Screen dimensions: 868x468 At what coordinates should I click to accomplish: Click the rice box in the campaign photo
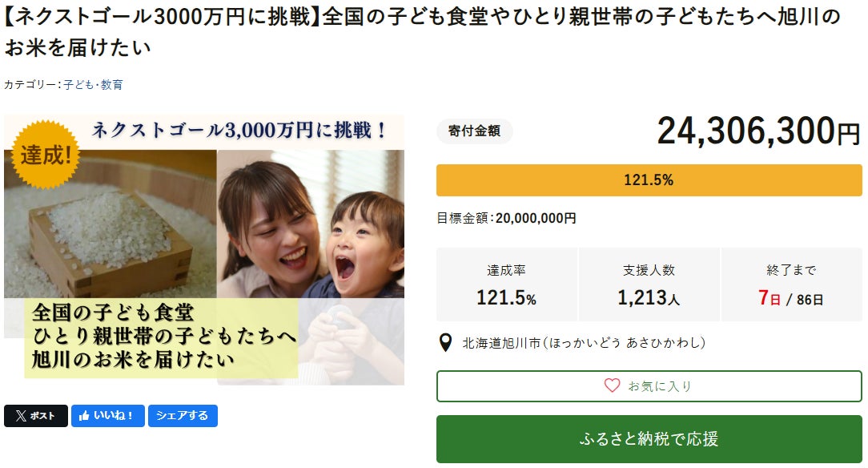tap(112, 240)
